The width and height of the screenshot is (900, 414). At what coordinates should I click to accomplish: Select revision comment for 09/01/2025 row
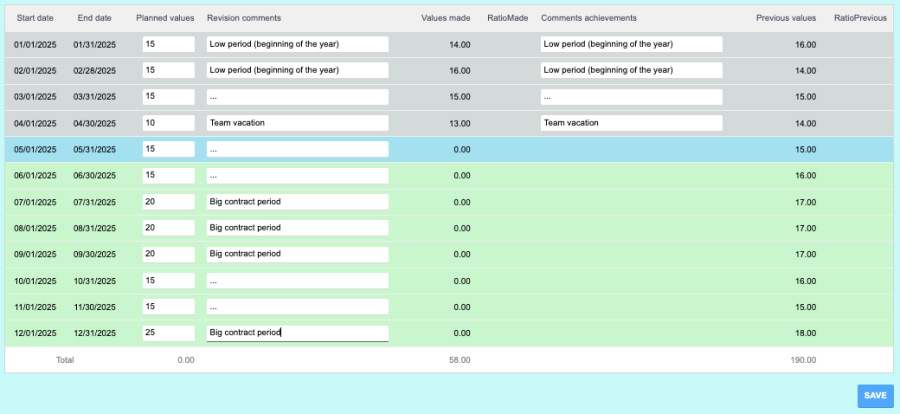click(297, 254)
